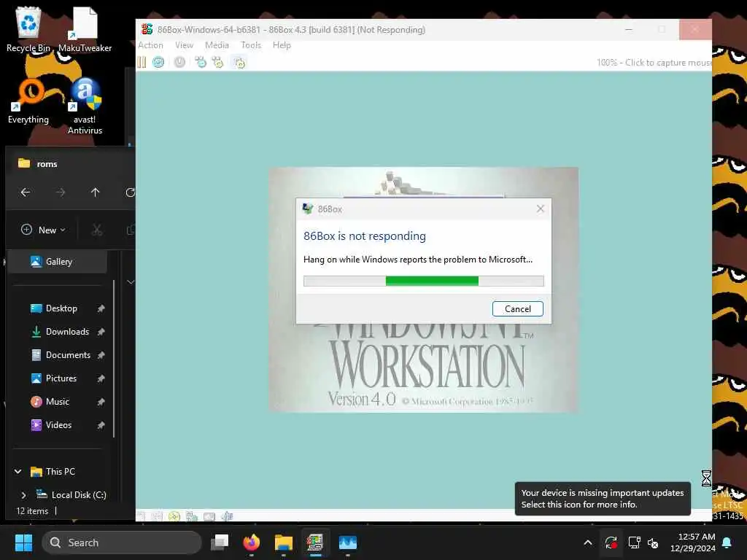Image resolution: width=747 pixels, height=560 pixels.
Task: Unpin Downloads using its pin icon
Action: point(101,332)
